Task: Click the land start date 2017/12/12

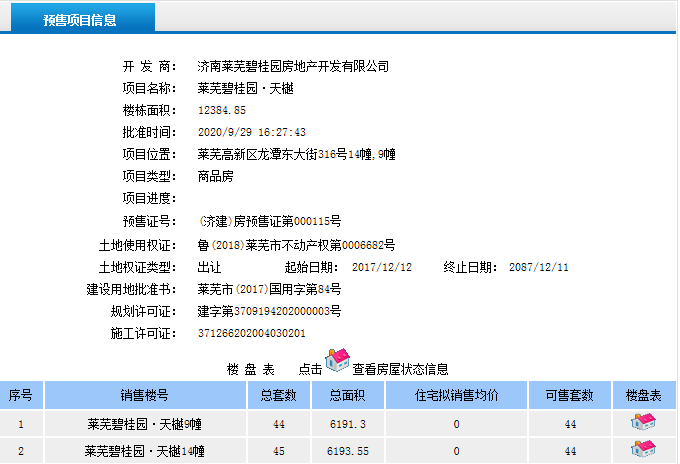Action: click(381, 267)
